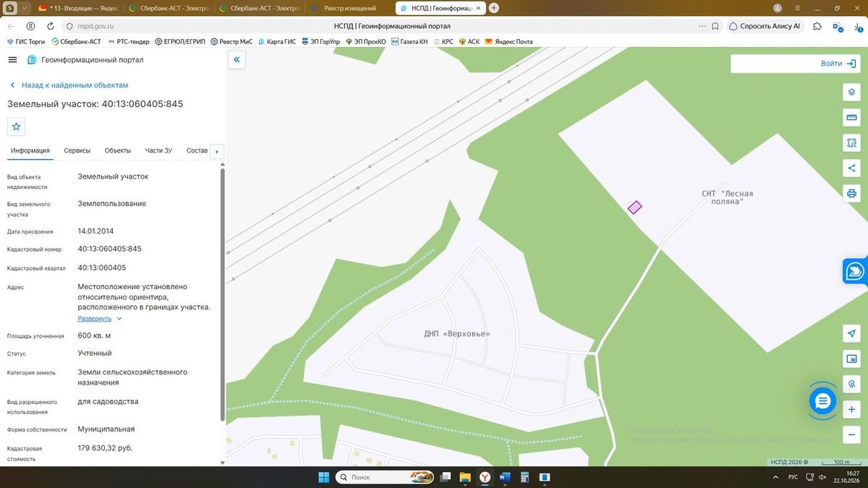Click the Войти login button

pyautogui.click(x=838, y=64)
